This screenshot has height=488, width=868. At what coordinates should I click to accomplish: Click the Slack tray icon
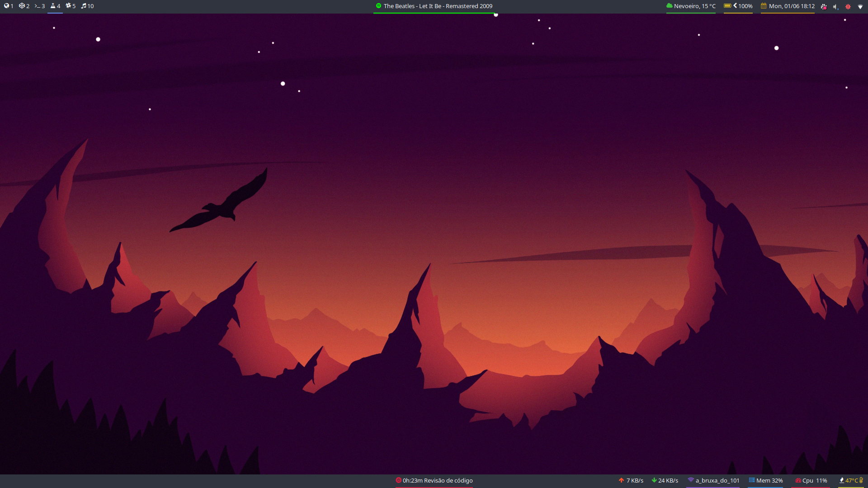point(824,6)
